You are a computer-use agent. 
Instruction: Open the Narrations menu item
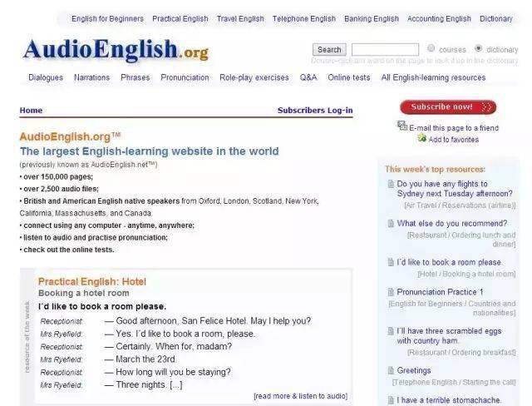[x=92, y=77]
